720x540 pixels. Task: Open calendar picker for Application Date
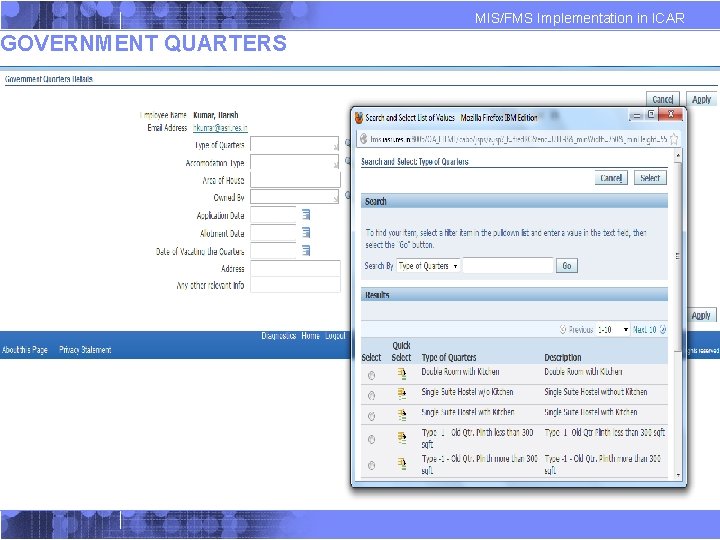coord(306,214)
